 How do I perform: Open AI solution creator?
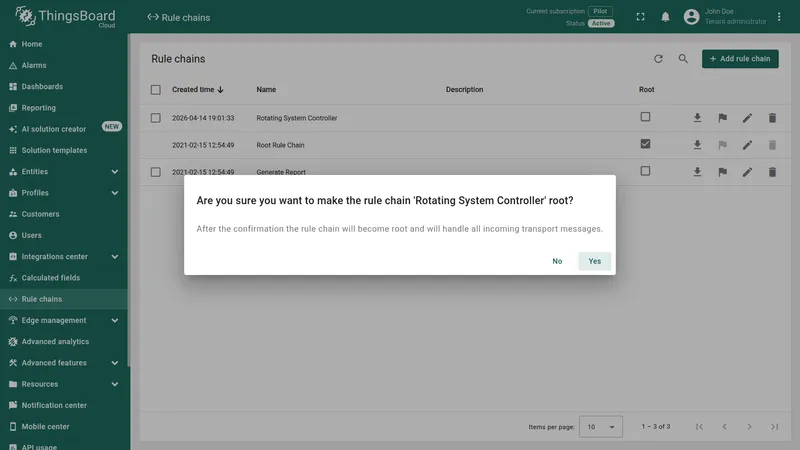point(64,129)
